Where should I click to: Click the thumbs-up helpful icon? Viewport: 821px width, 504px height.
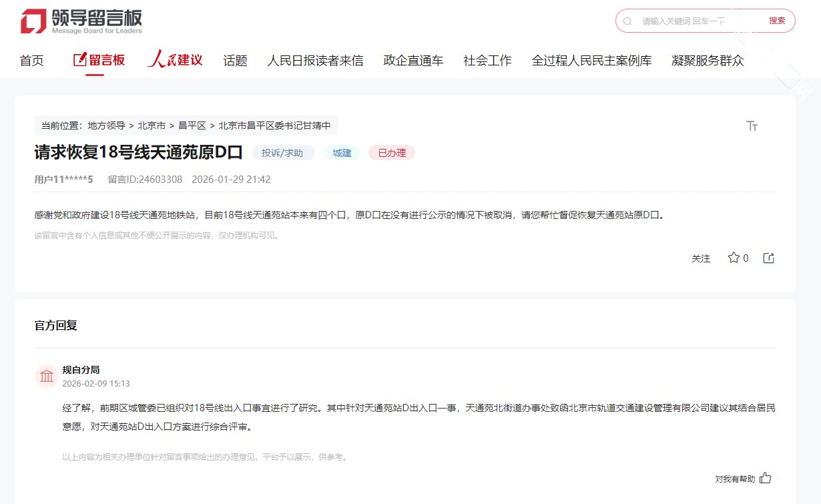coord(766,478)
